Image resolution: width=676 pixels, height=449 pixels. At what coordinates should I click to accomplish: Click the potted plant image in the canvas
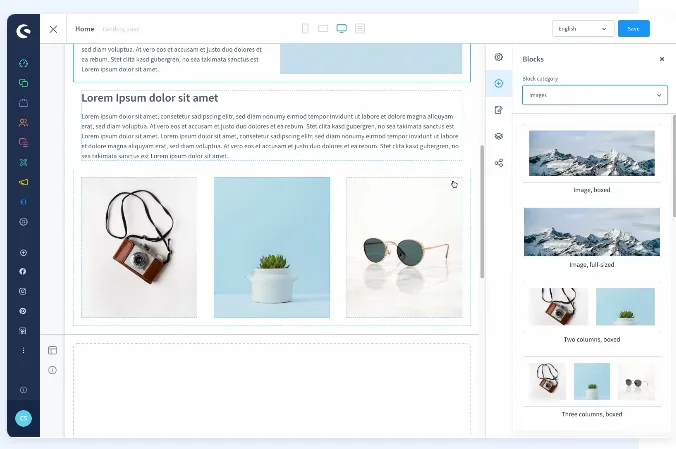coord(272,247)
